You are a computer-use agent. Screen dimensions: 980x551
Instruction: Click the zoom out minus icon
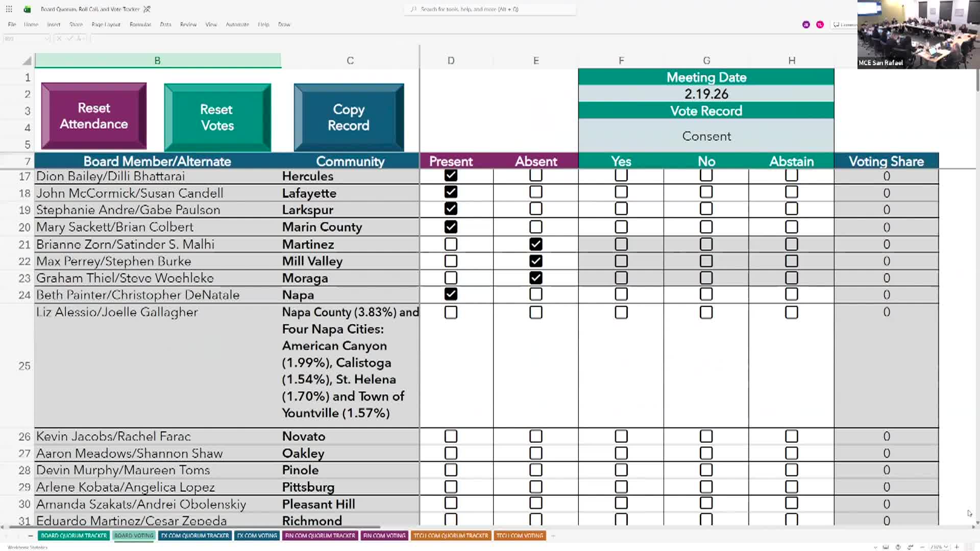(x=922, y=547)
